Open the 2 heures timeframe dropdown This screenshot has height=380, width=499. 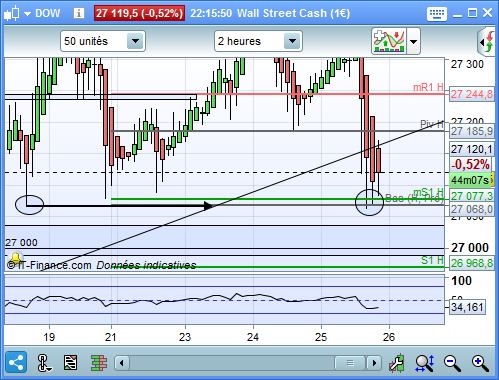[x=258, y=41]
